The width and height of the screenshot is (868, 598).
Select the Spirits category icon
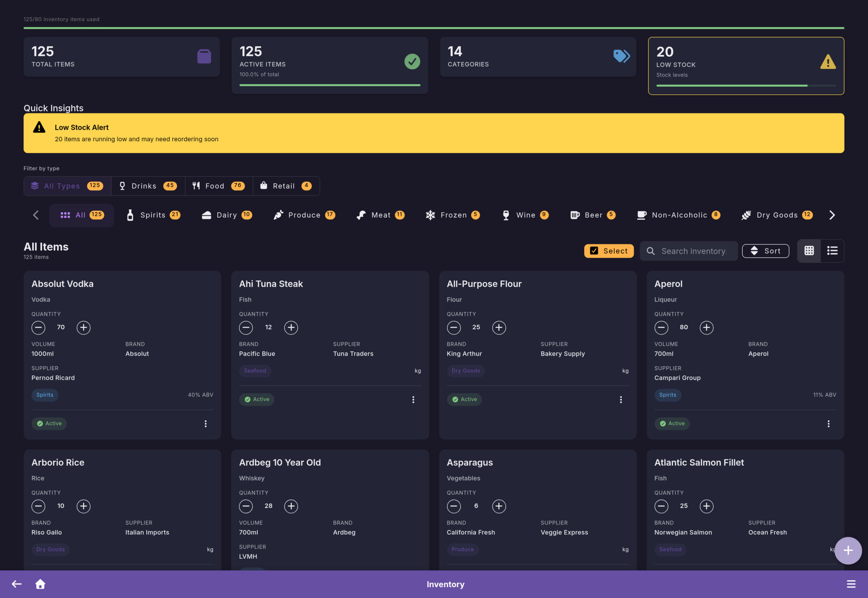130,215
